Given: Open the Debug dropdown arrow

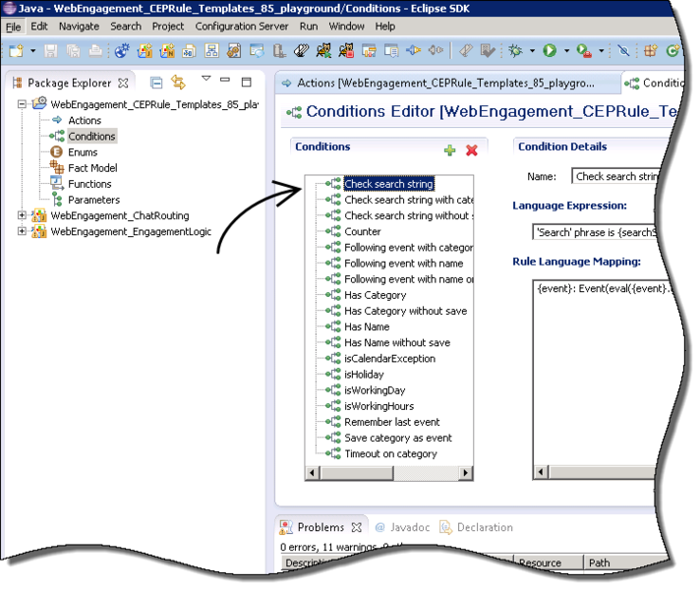Looking at the screenshot, I should pos(532,51).
